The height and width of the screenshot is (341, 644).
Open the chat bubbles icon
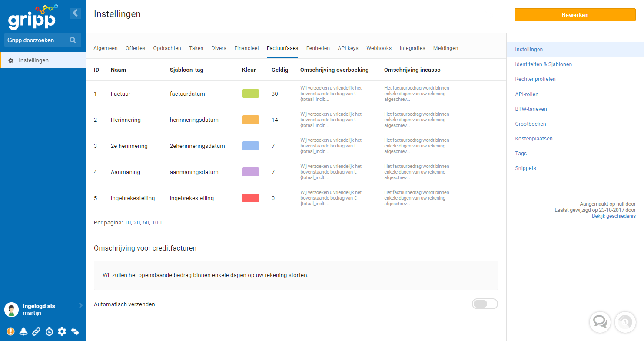pos(600,322)
